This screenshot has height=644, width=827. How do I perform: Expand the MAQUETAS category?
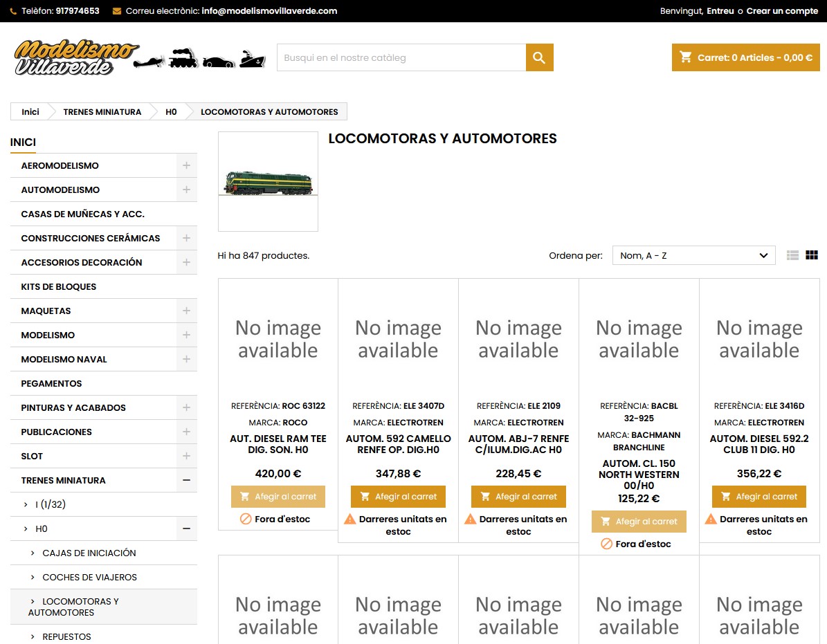[x=186, y=311]
